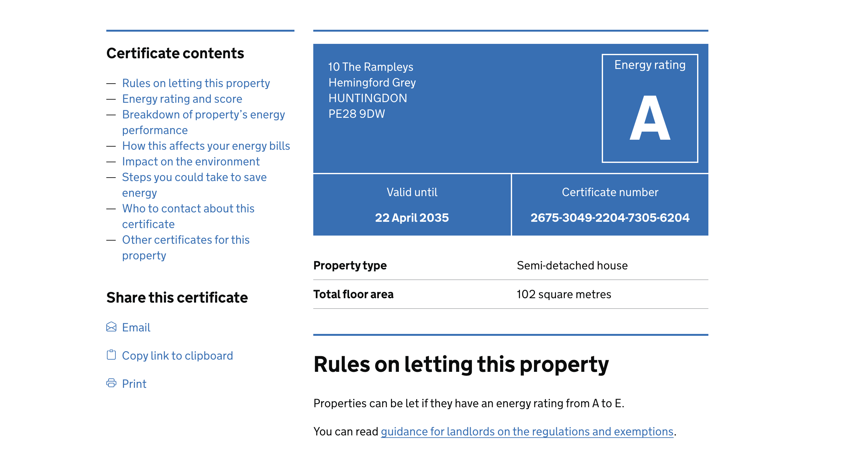868x473 pixels.
Task: Jump to Impact on the environment
Action: click(x=191, y=161)
